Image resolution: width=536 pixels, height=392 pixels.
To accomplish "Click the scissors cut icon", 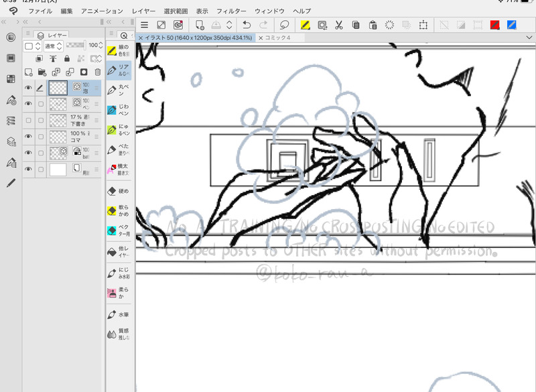I will (x=339, y=25).
